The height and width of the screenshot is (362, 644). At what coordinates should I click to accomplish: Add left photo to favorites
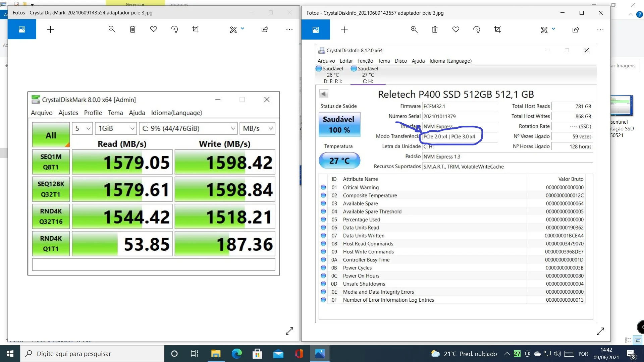154,29
